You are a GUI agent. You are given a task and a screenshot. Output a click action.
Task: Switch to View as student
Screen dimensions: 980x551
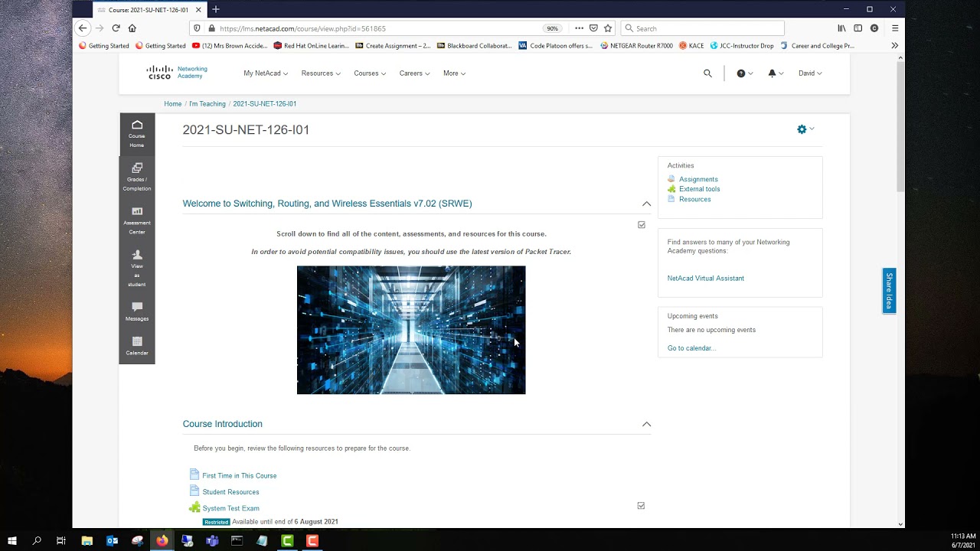(x=137, y=268)
